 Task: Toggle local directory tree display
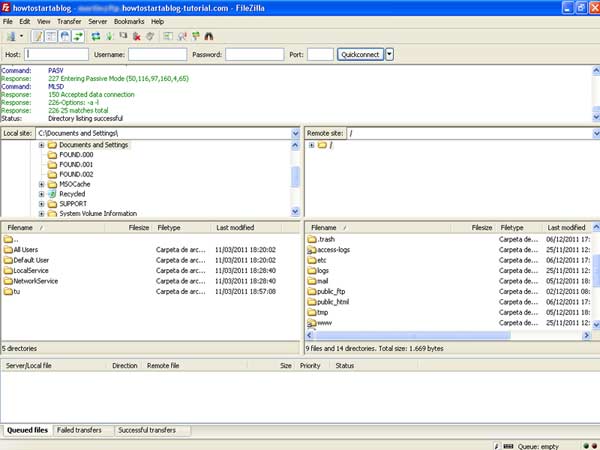[x=51, y=36]
